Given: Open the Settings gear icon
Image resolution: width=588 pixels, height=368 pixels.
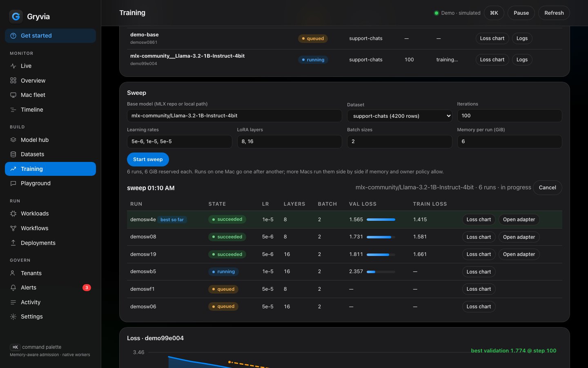Looking at the screenshot, I should (13, 316).
